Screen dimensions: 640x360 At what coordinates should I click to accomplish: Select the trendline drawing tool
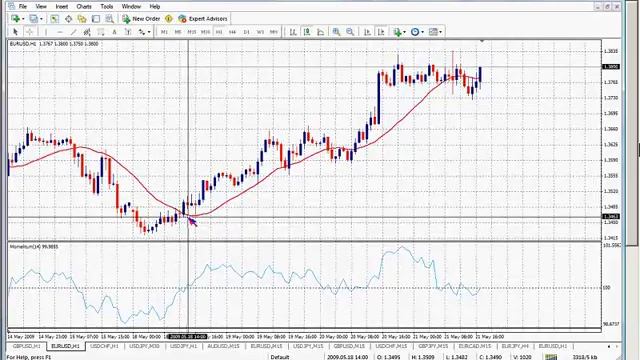73,32
